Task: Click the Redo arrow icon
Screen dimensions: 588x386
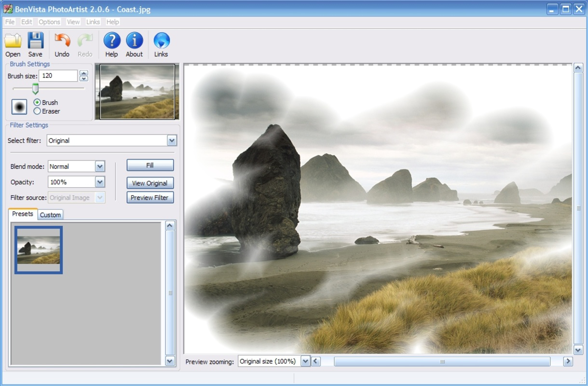Action: 85,41
